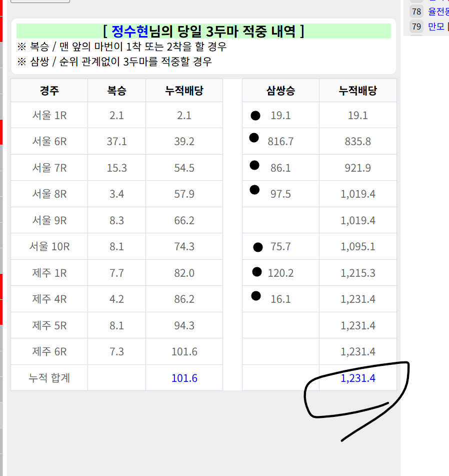Open the 만모 link in sidebar list
This screenshot has height=476, width=449.
(436, 27)
